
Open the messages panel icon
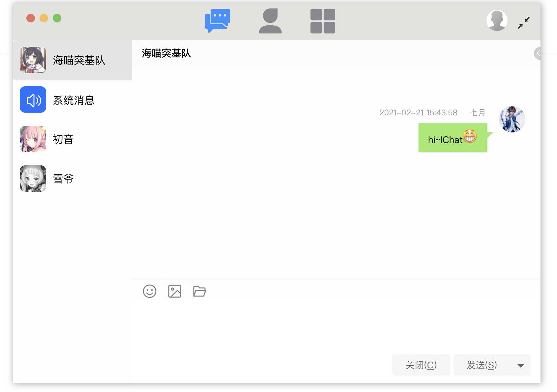click(218, 20)
